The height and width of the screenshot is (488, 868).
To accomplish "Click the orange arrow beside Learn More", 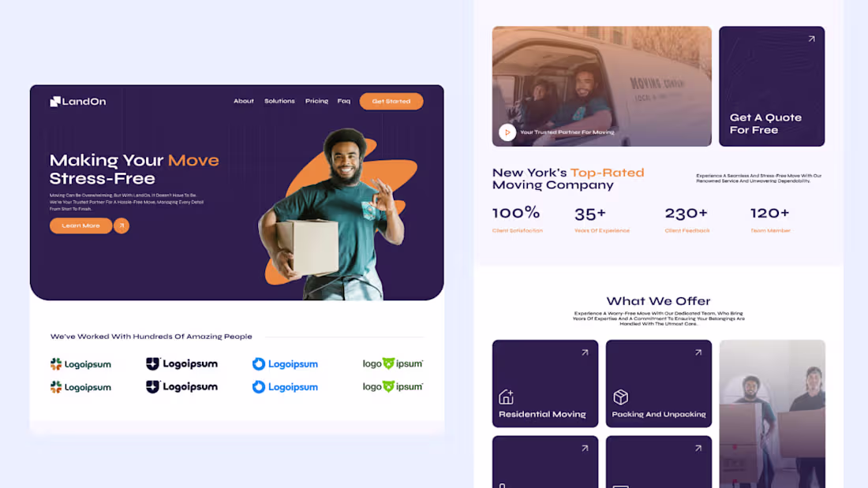I will tap(122, 225).
